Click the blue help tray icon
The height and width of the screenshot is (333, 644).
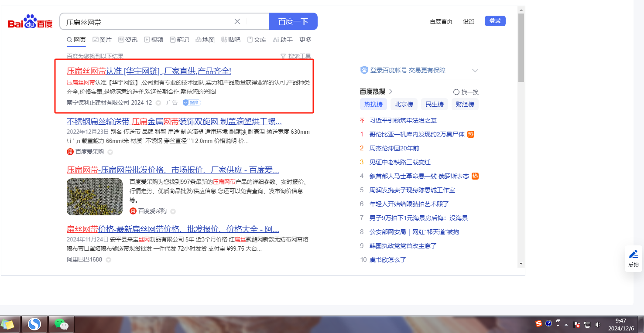coord(548,323)
